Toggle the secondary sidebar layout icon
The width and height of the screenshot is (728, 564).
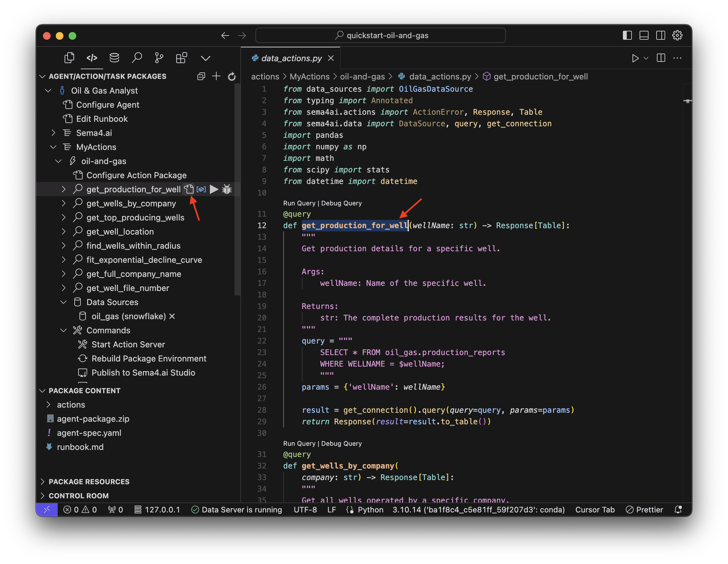tap(661, 35)
